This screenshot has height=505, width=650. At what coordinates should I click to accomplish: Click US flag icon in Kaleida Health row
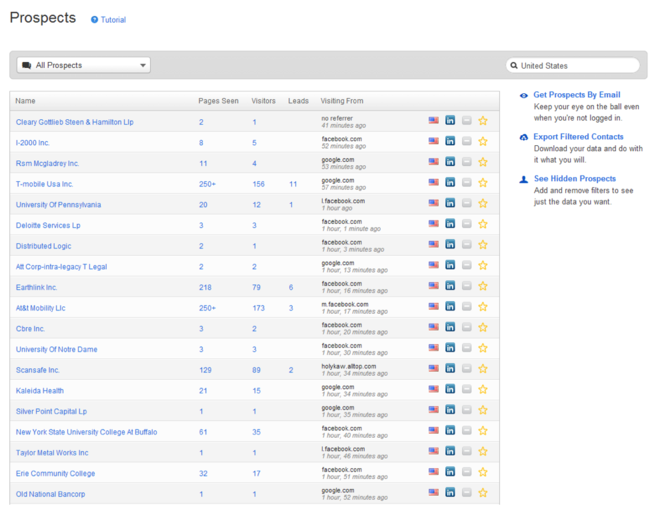434,390
